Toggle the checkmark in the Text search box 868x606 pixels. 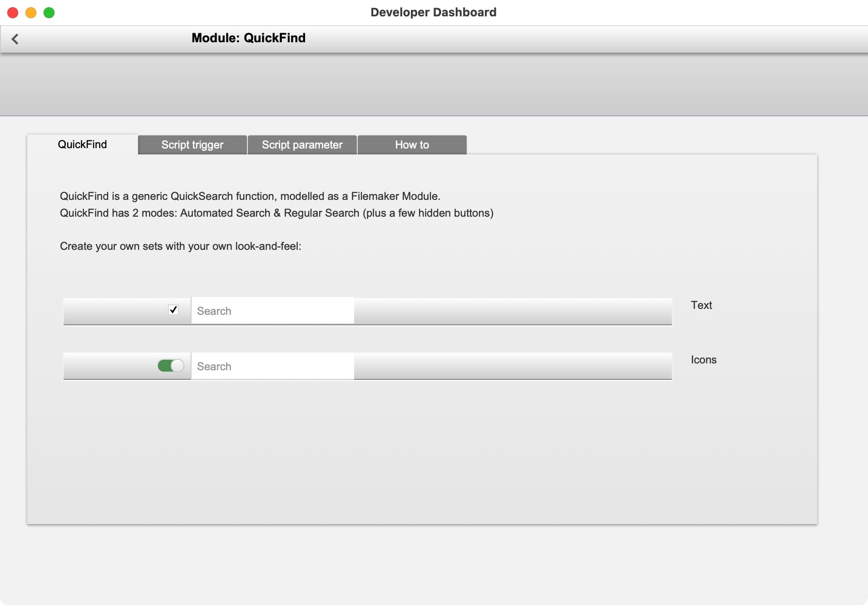[173, 310]
